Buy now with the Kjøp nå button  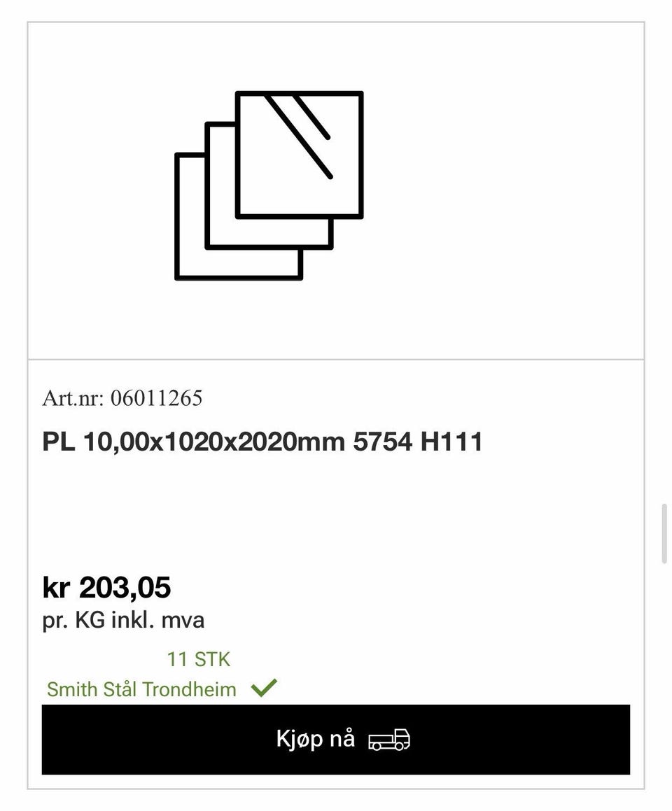[x=336, y=739]
